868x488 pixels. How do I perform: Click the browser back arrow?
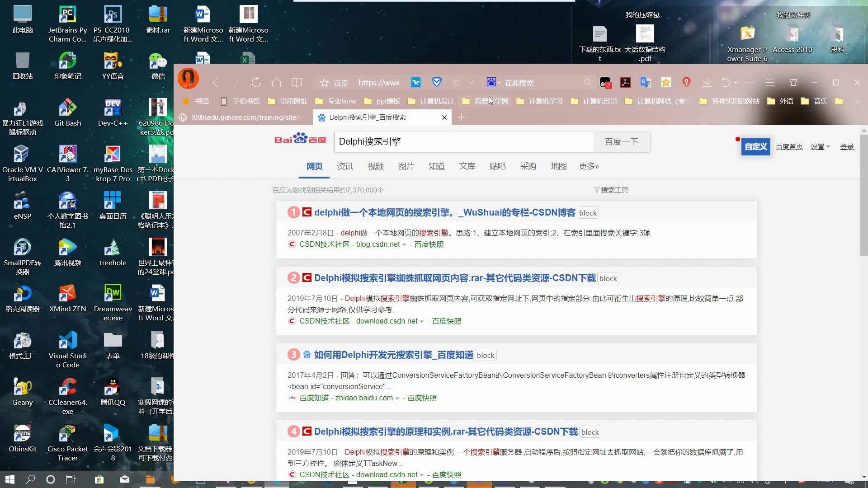pos(216,83)
